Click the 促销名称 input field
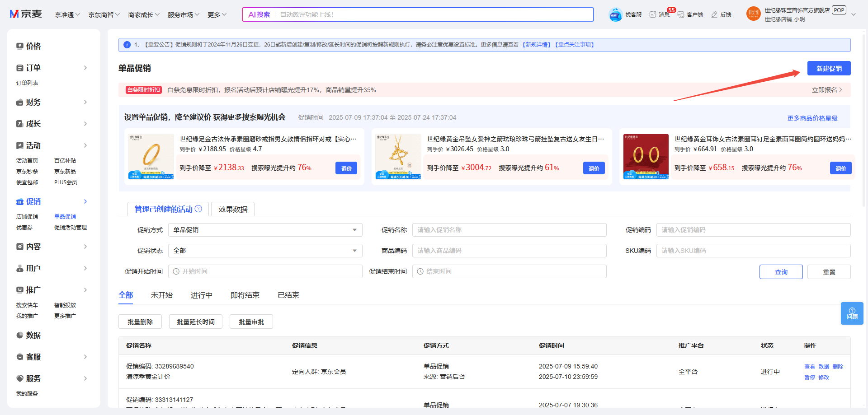868x415 pixels. [x=509, y=230]
